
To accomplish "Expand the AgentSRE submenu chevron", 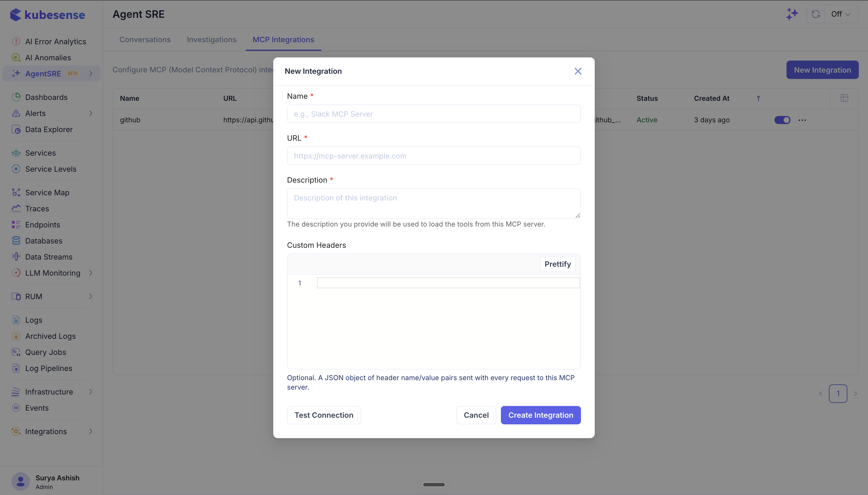I will [91, 74].
